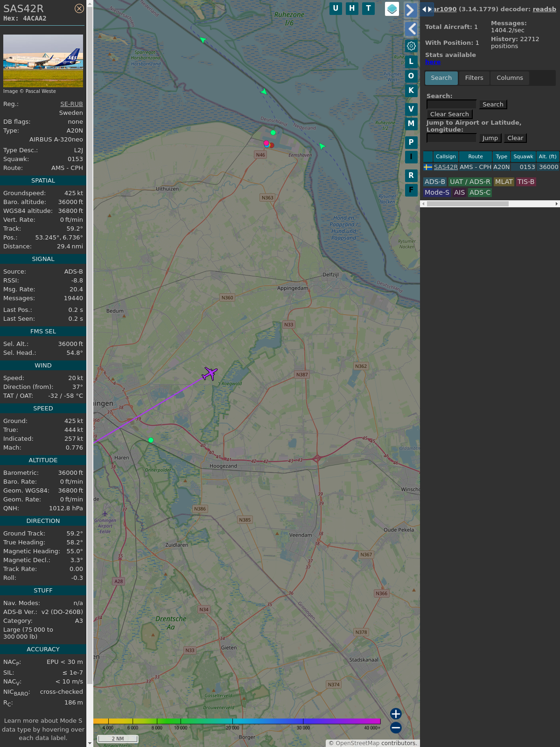Open the settings gear icon
This screenshot has height=747, width=560.
click(x=411, y=46)
